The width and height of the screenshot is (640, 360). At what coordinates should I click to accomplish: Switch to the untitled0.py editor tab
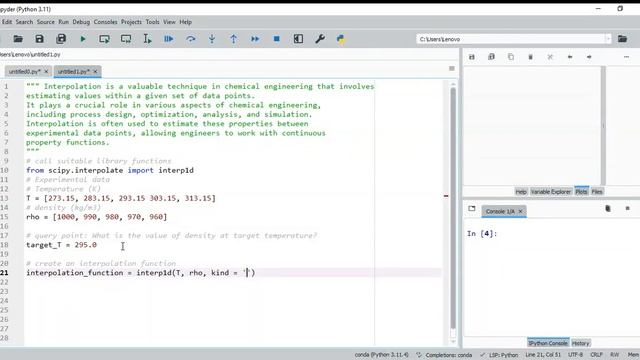coord(24,71)
